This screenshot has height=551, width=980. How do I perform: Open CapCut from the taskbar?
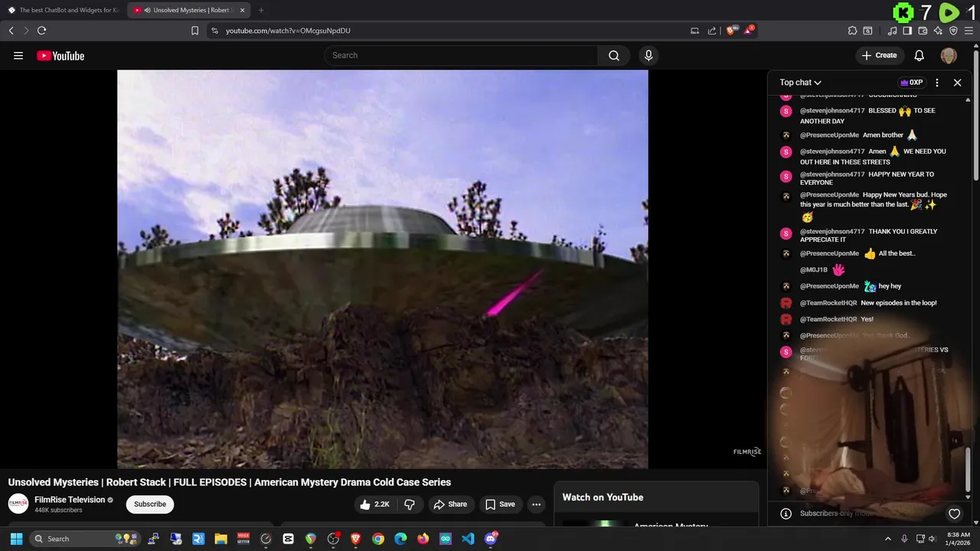tap(288, 539)
